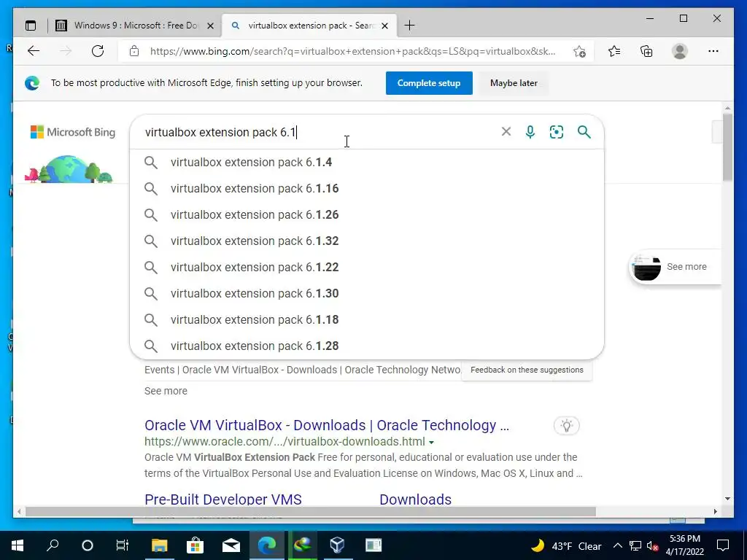
Task: Open Cortana from the taskbar
Action: click(x=88, y=545)
